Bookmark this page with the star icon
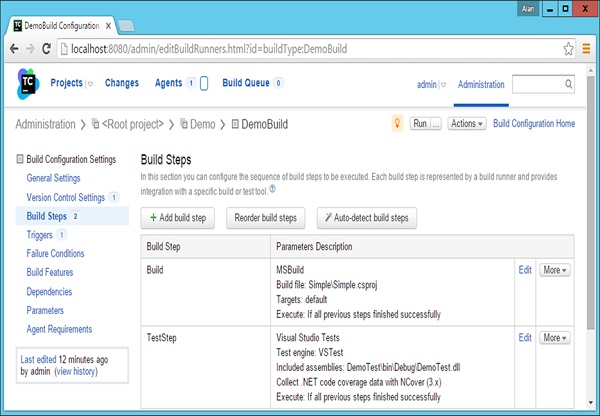The width and height of the screenshot is (600, 416). click(568, 48)
